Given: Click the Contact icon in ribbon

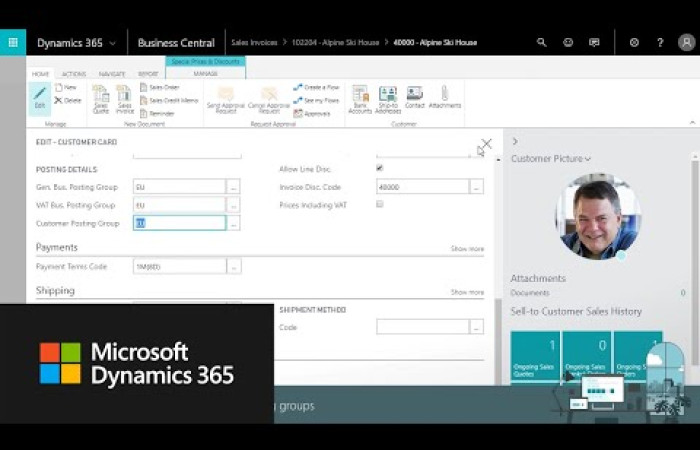Looking at the screenshot, I should 414,97.
